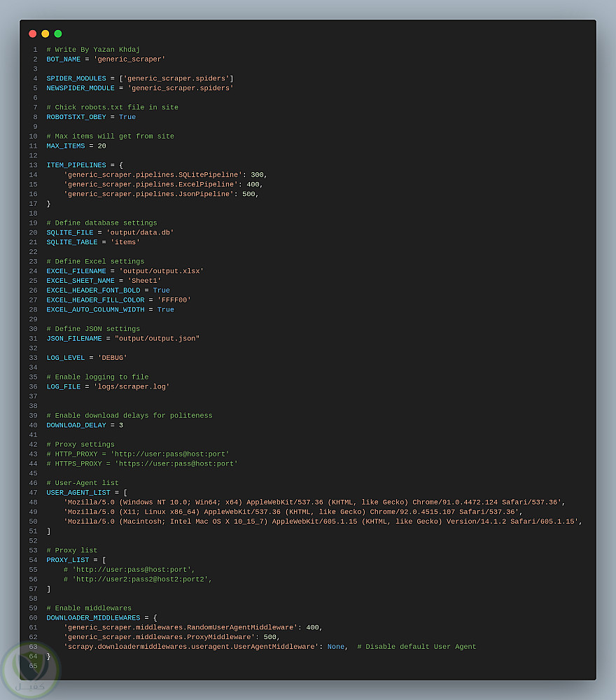616x700 pixels.
Task: Click the comment '# Proxy settings'
Action: 80,444
